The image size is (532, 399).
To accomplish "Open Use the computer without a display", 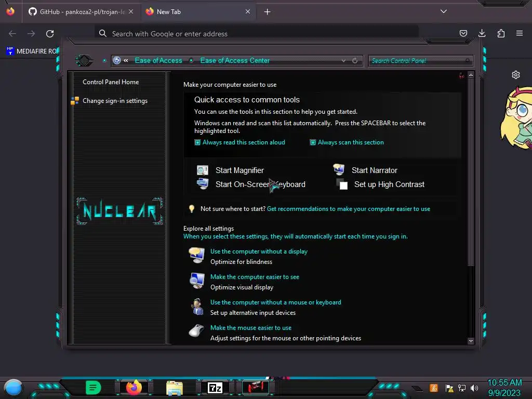I will [x=259, y=251].
